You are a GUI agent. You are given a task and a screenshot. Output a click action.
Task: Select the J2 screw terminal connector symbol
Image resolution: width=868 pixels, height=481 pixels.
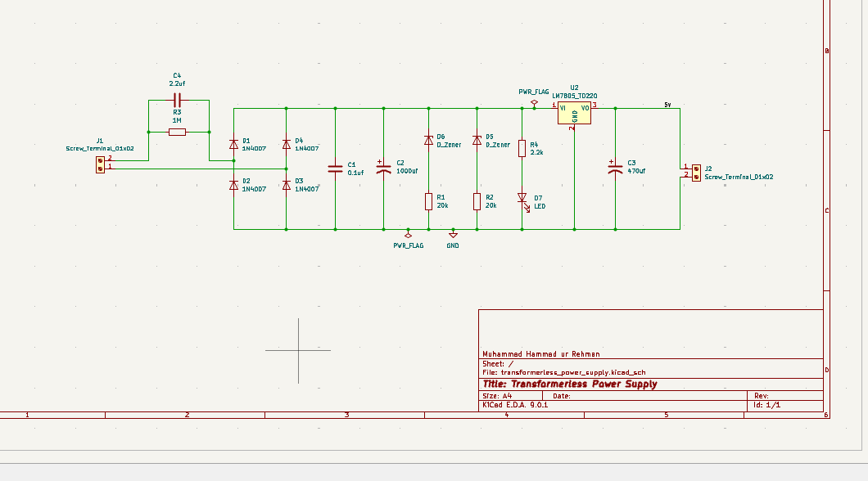coord(696,173)
